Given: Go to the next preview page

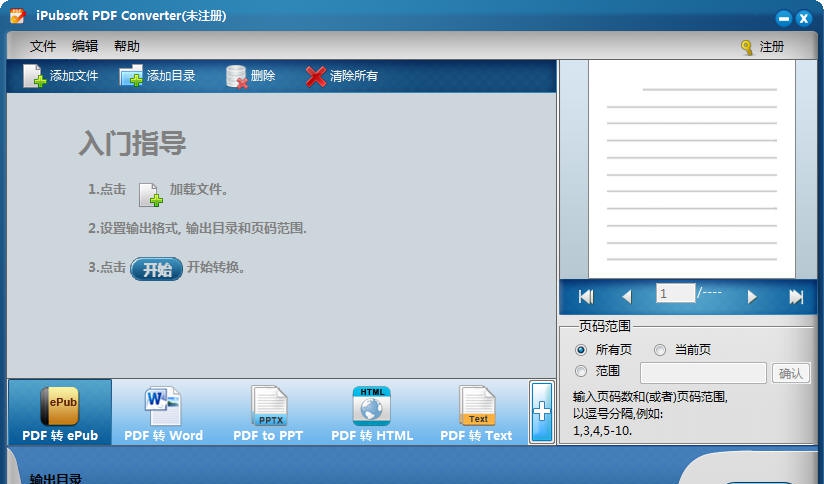Looking at the screenshot, I should tap(752, 297).
